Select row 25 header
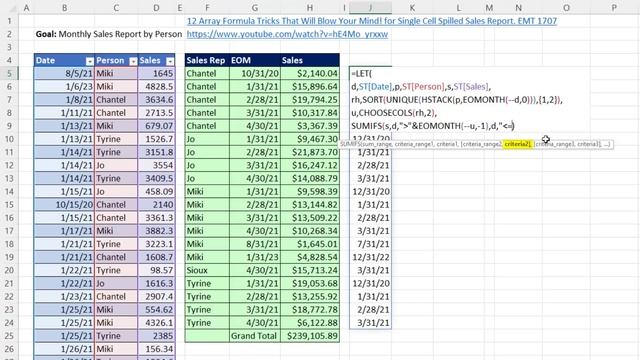This screenshot has height=360, width=640. tap(9, 336)
